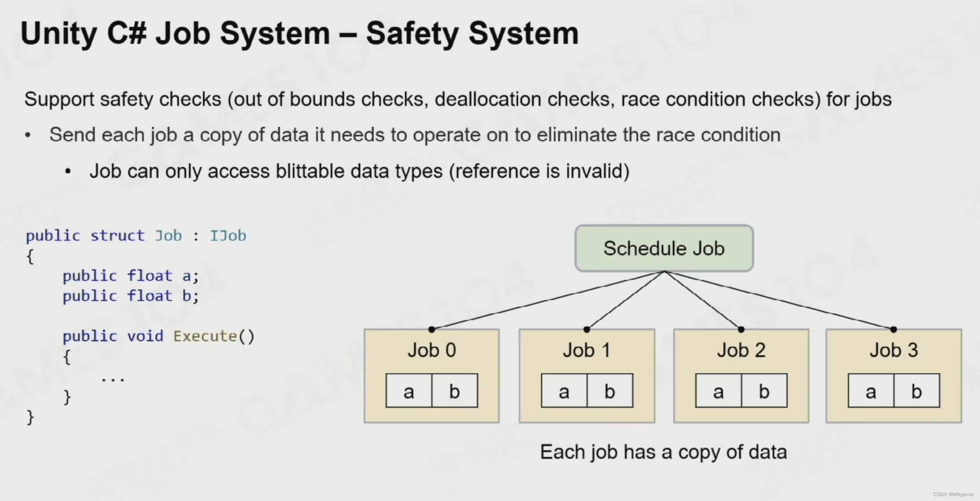Click the 'CSDN @Mhypnos' watermark credit
This screenshot has width=980, height=501.
953,494
